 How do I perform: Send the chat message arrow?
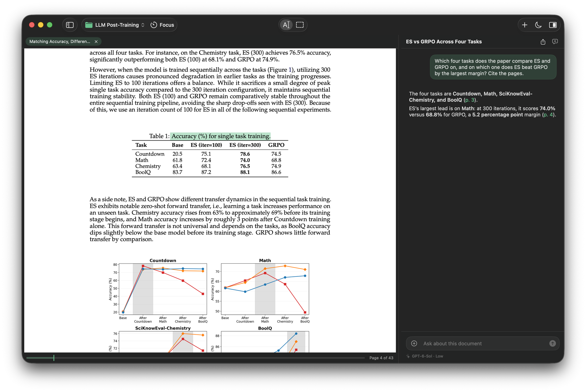click(x=552, y=343)
